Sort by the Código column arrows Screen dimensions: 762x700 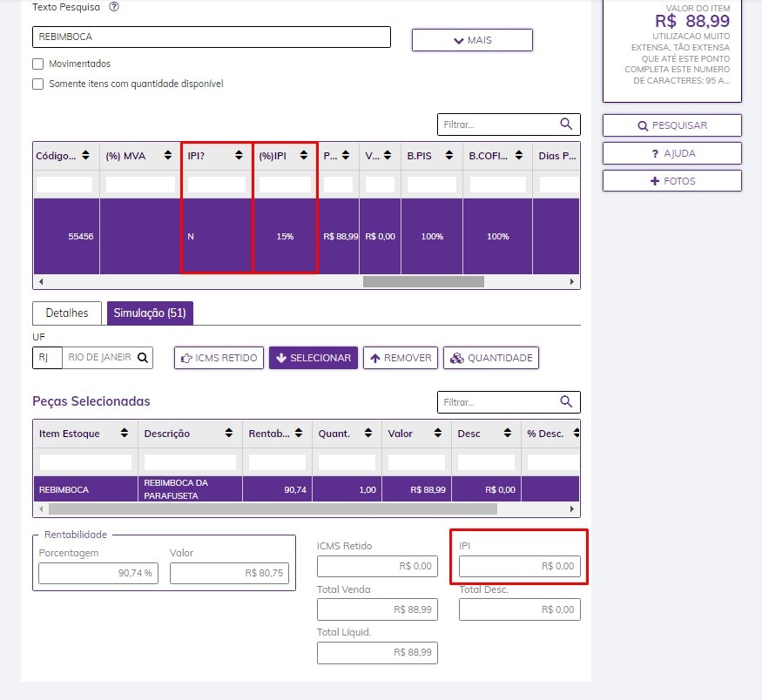coord(85,156)
